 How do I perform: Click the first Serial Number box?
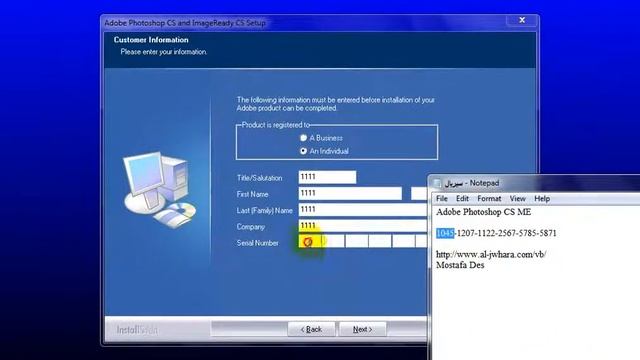310,242
